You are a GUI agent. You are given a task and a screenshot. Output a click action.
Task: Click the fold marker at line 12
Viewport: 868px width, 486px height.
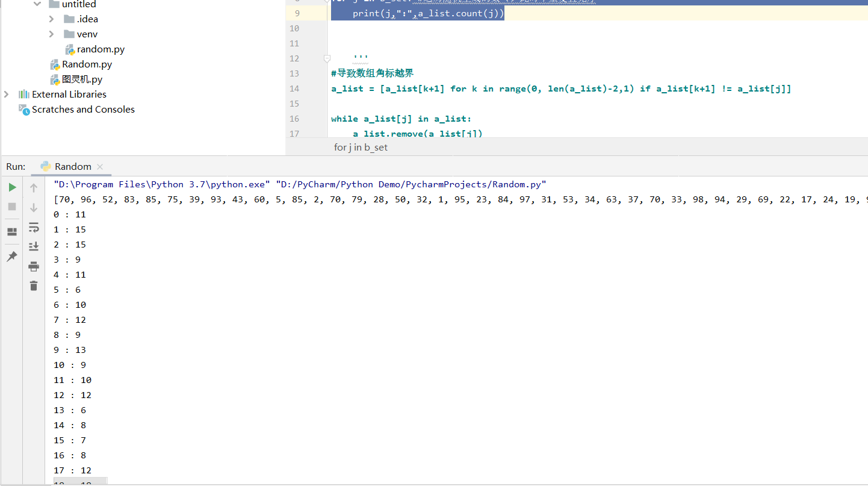pos(327,58)
